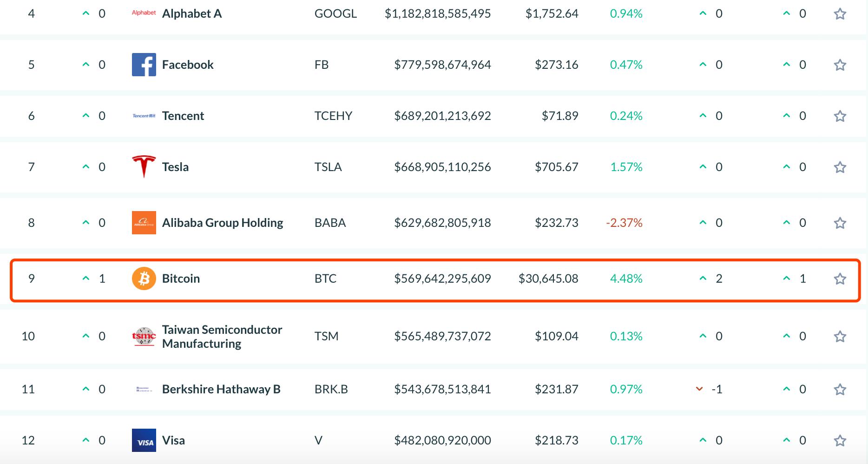868x464 pixels.
Task: Toggle favorite star for Alphabet A
Action: 840,14
